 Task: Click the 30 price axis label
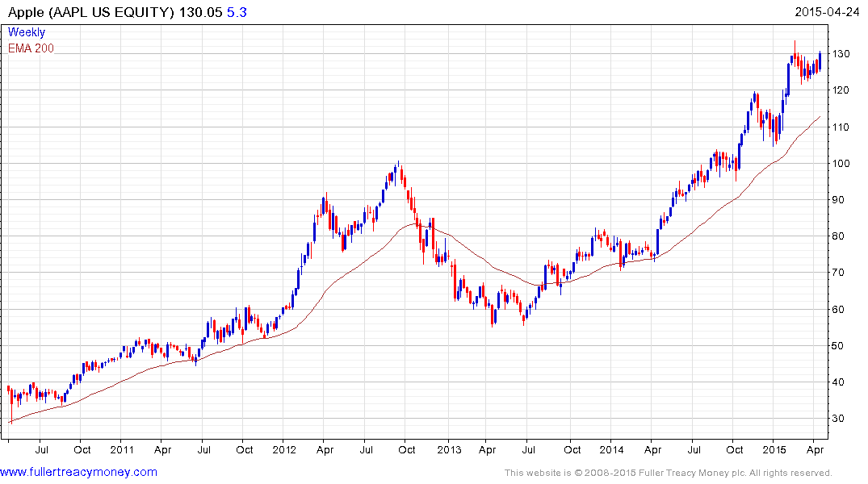point(838,419)
